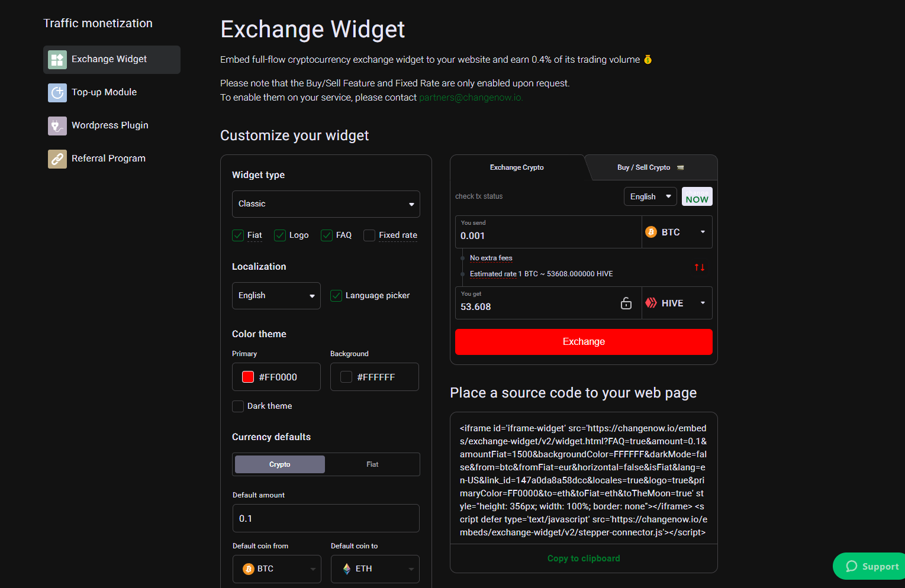
Task: Open the HIVE receive currency dropdown
Action: [x=677, y=303]
